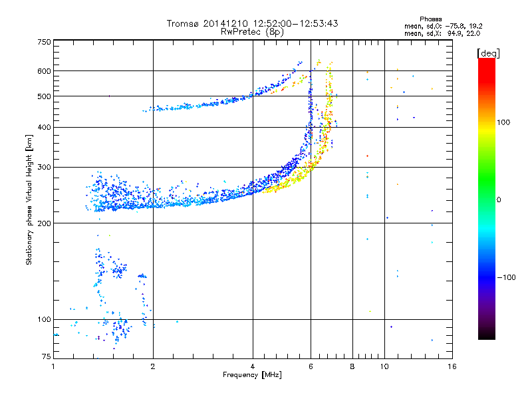The image size is (532, 399).
Task: Click the '[deg]' colorbar unit label
Action: [488, 53]
